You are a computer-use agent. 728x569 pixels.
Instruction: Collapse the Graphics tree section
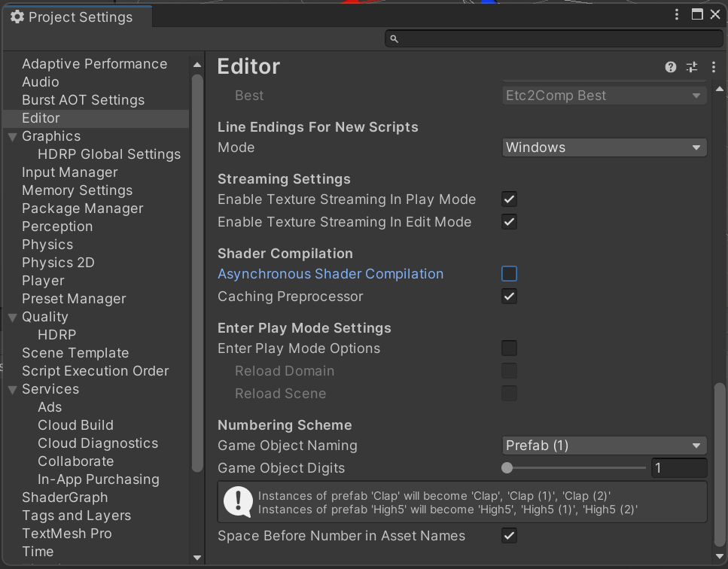[x=13, y=136]
